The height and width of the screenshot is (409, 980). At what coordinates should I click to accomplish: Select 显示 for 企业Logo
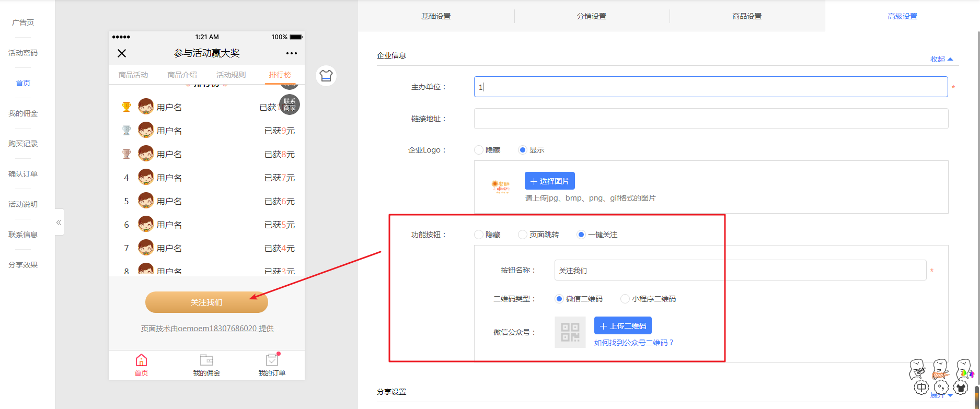pyautogui.click(x=522, y=150)
